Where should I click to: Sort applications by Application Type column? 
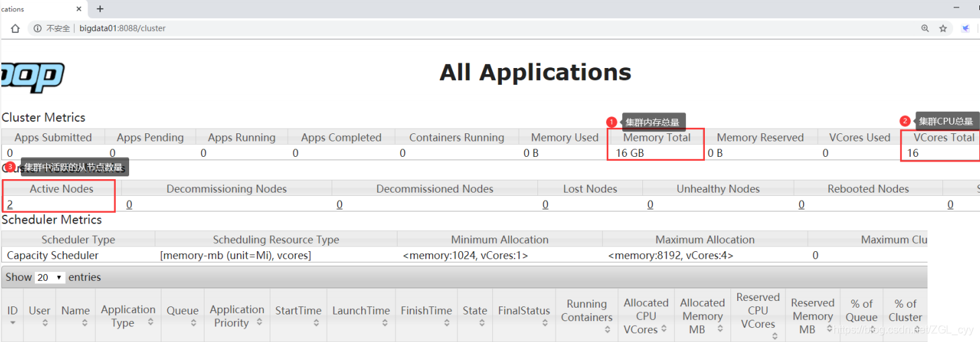click(128, 316)
